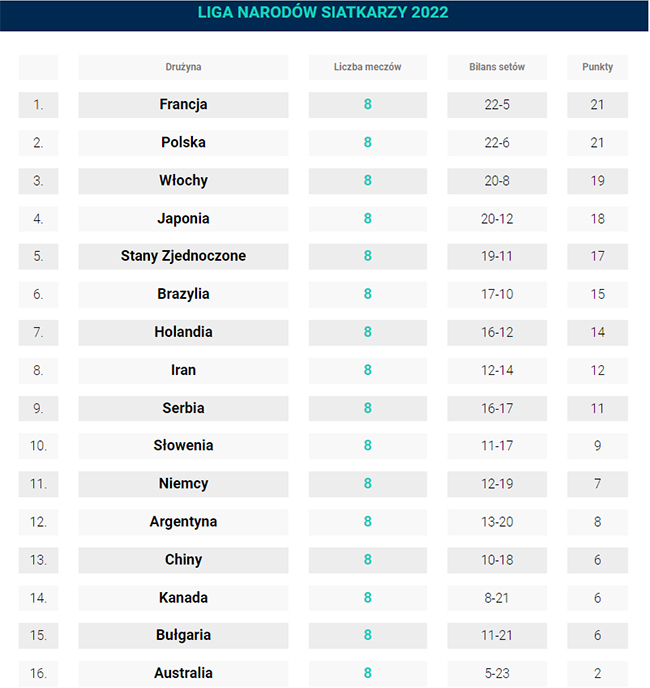Click the Punkty column header
Screen dimensions: 650x688
(x=597, y=67)
